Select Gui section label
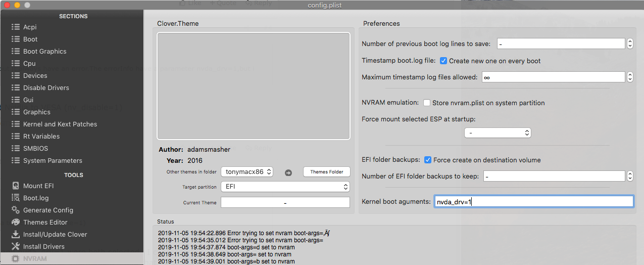 [x=28, y=100]
